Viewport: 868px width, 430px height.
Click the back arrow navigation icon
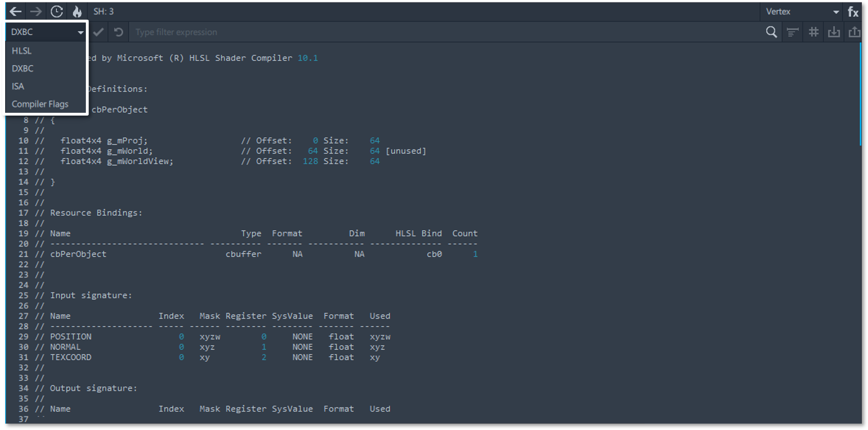pyautogui.click(x=16, y=11)
